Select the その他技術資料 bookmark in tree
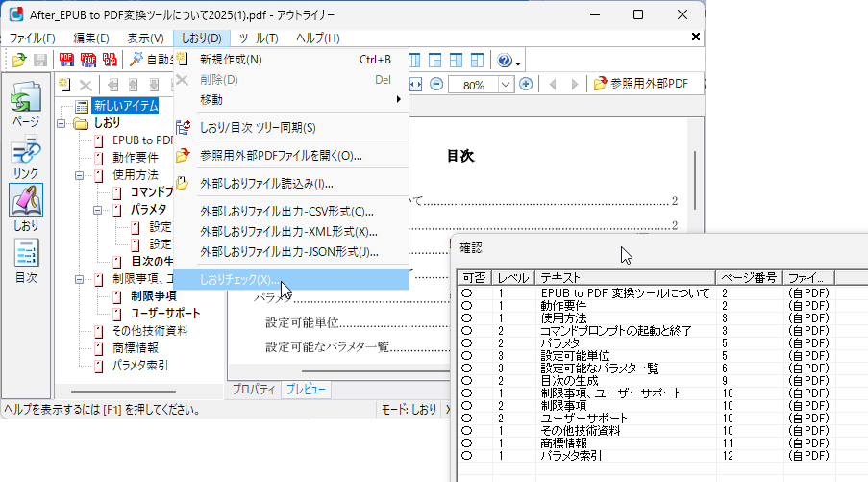Screen dimensions: 868x482 click(x=150, y=331)
